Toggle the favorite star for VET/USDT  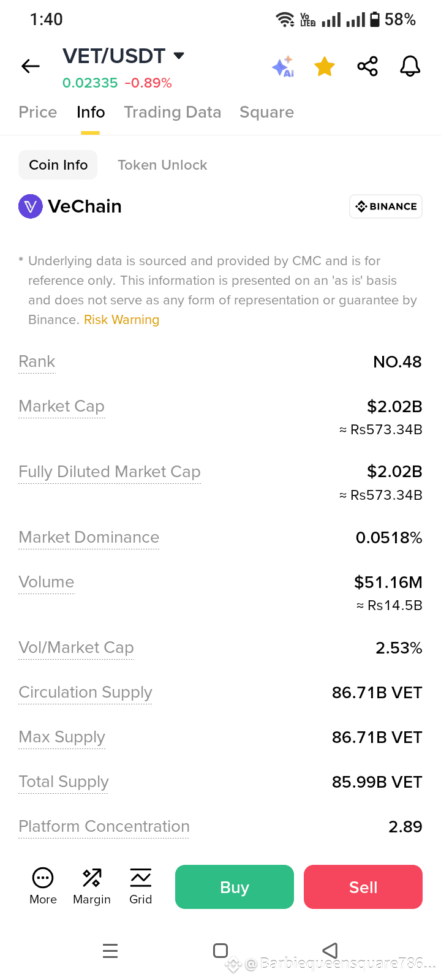(x=325, y=66)
